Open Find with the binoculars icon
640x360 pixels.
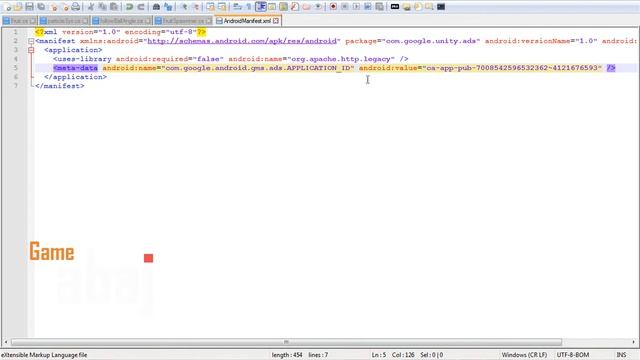point(156,7)
